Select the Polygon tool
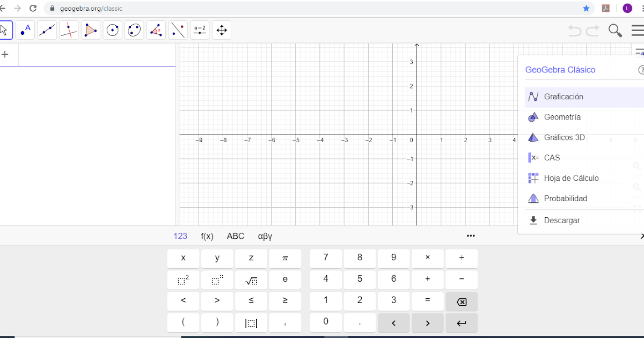This screenshot has height=338, width=644. 90,30
